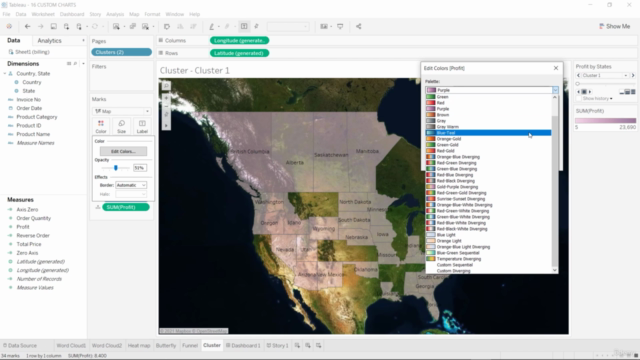The width and height of the screenshot is (640, 360).
Task: Click the Label mark card button
Action: [142, 127]
